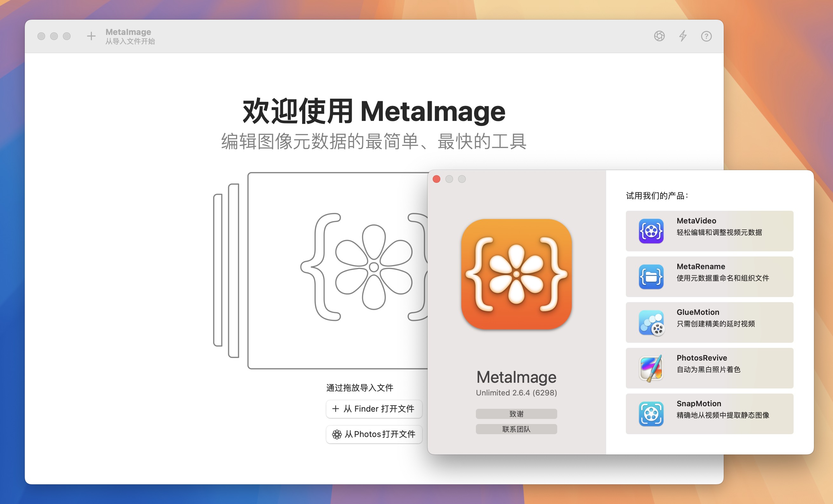
Task: Click the GlueMotion app icon
Action: 651,322
